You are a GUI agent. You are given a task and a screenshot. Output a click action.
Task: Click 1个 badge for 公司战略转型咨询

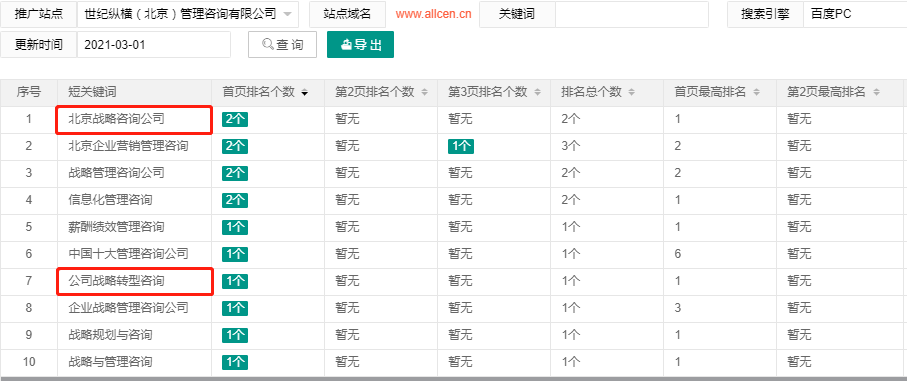tap(235, 281)
